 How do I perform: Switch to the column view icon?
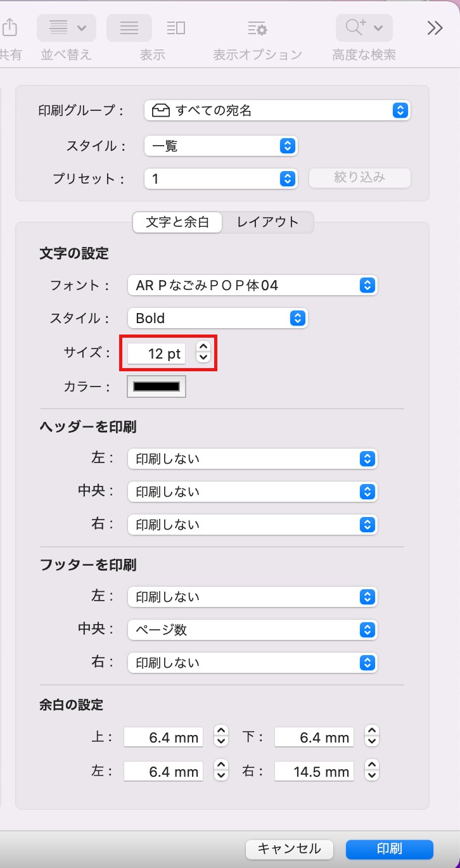pos(176,28)
